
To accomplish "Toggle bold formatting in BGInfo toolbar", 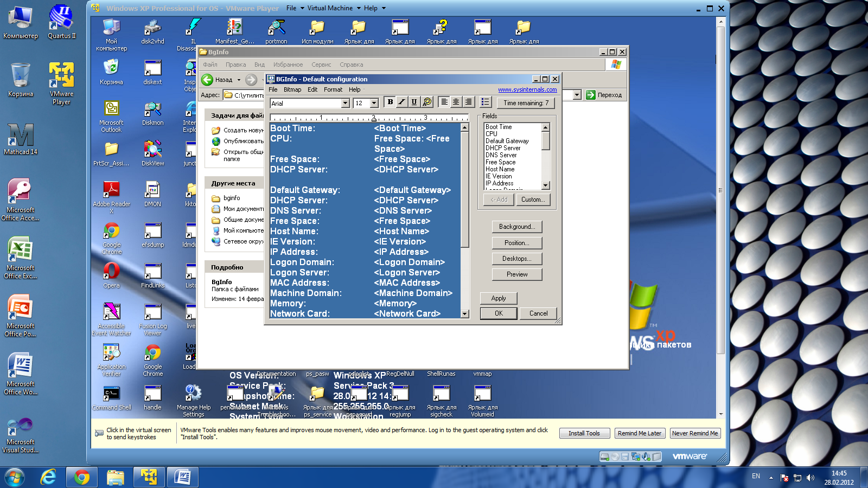I will tap(390, 102).
